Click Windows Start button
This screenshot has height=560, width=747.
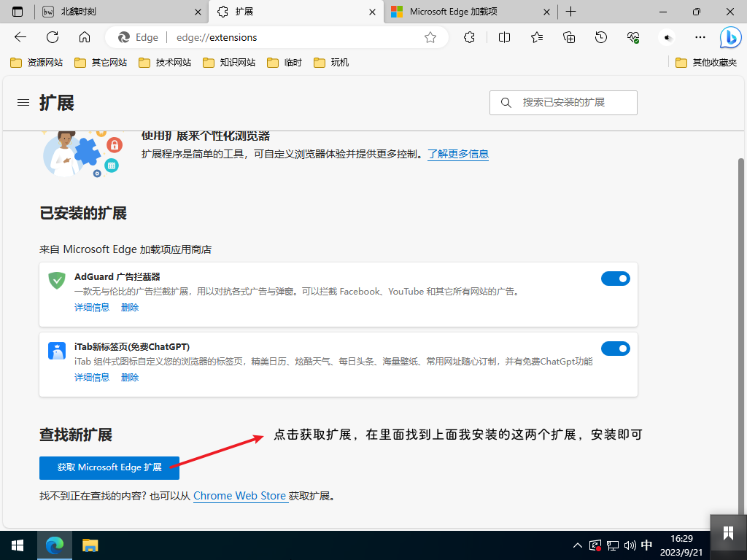tap(18, 545)
